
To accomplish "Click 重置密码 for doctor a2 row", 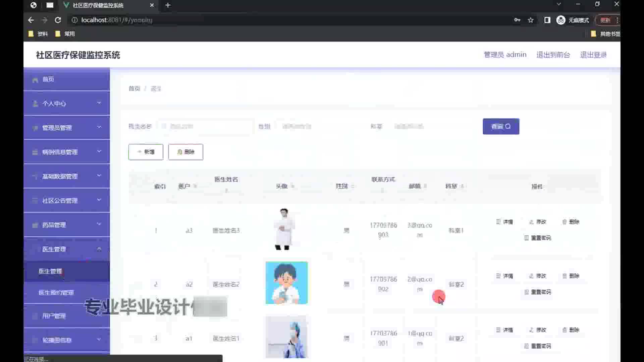I will coord(538,292).
